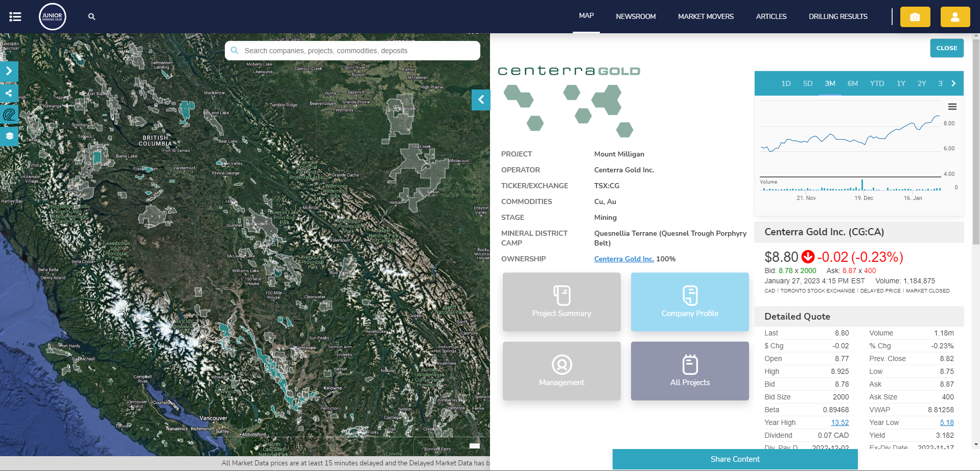Click the yellow camera screenshot button
The height and width of the screenshot is (471, 980).
click(915, 17)
